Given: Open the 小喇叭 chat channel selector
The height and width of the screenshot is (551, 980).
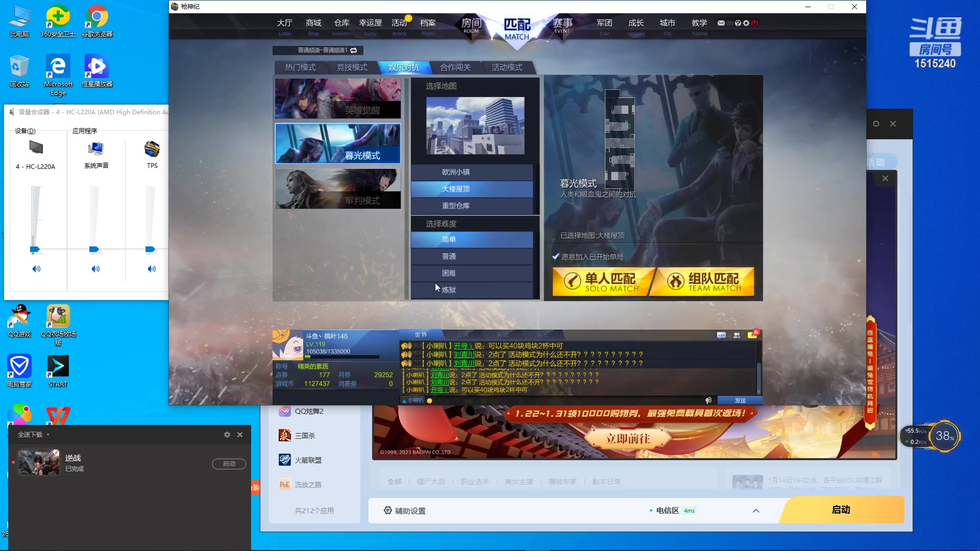Looking at the screenshot, I should (x=412, y=400).
